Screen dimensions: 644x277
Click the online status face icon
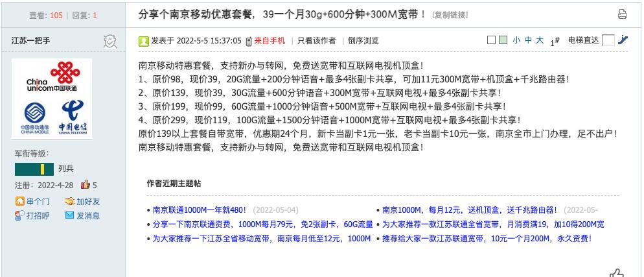click(x=110, y=41)
